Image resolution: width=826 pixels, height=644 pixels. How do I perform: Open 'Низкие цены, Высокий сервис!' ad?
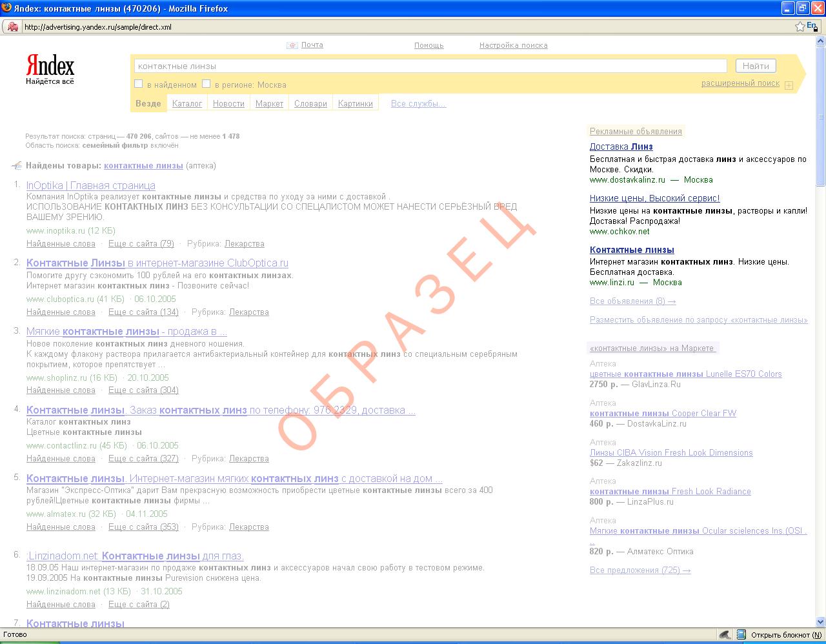[655, 198]
